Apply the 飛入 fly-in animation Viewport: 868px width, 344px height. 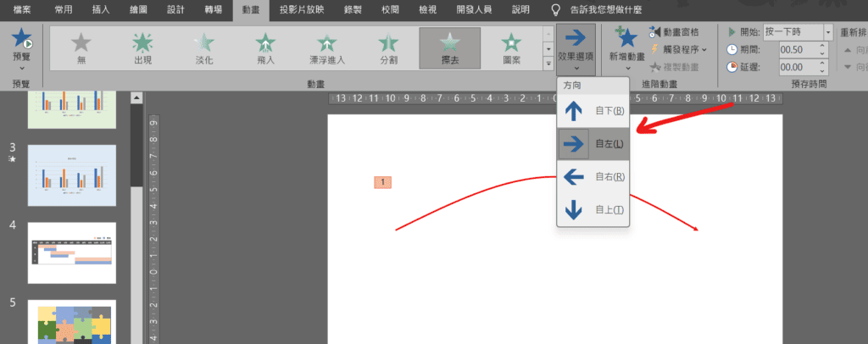[265, 48]
